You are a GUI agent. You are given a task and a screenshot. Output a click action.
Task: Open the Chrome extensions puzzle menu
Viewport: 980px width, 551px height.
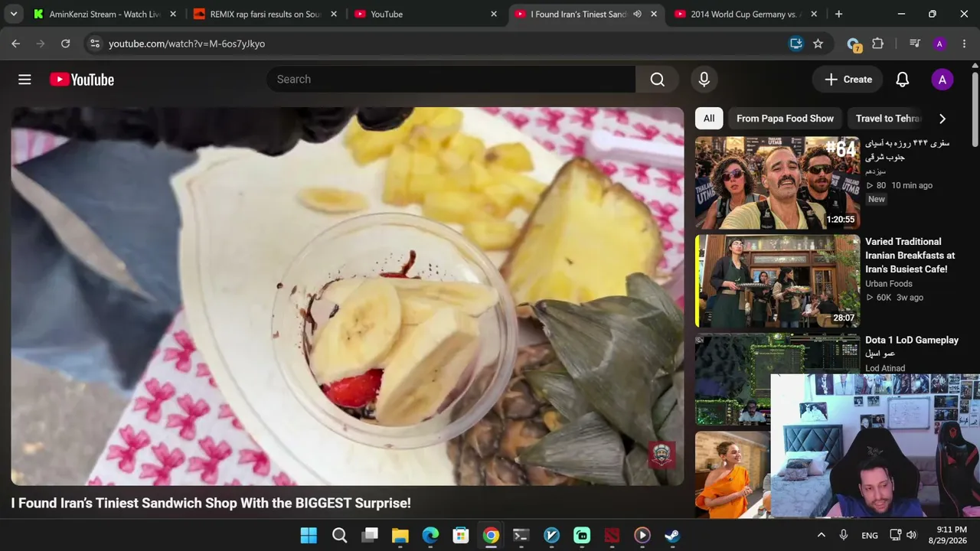tap(877, 44)
